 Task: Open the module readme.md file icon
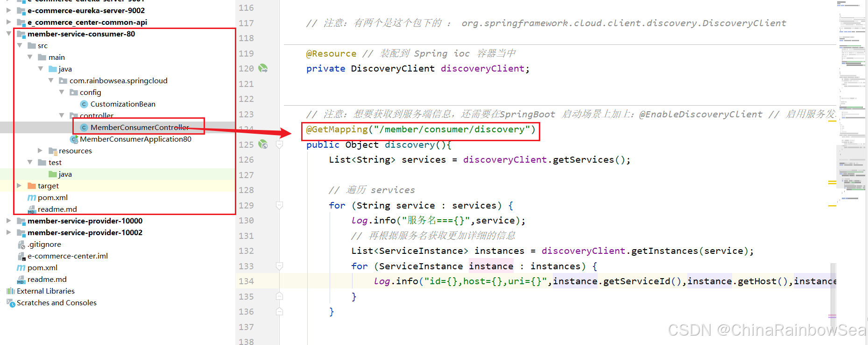click(x=32, y=209)
